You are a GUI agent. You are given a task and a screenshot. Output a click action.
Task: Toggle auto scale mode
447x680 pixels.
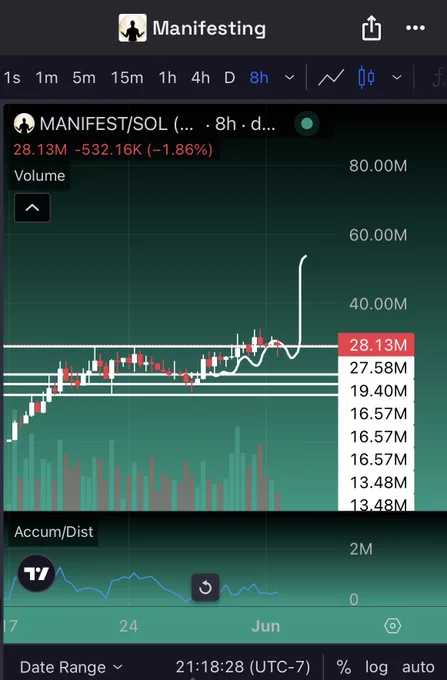coord(418,667)
